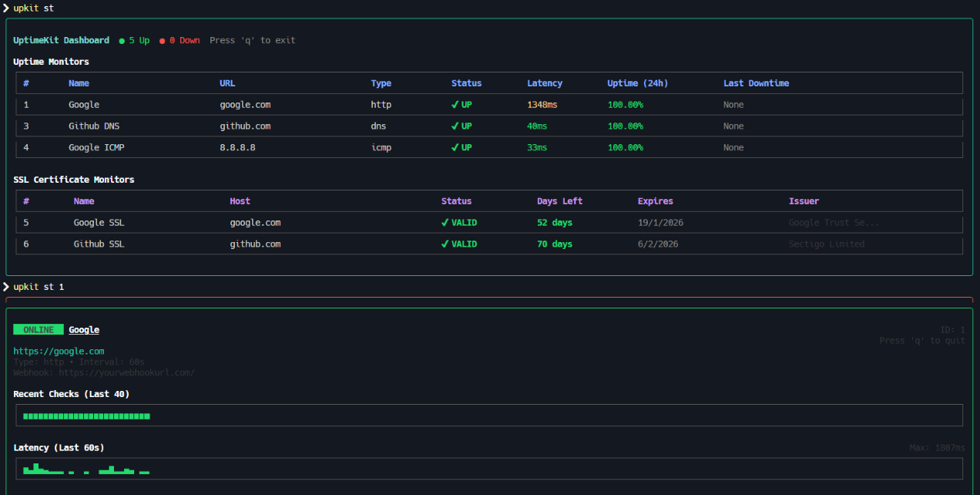The image size is (980, 495).
Task: Click the VALID checkmark for Google SSL
Action: 445,222
